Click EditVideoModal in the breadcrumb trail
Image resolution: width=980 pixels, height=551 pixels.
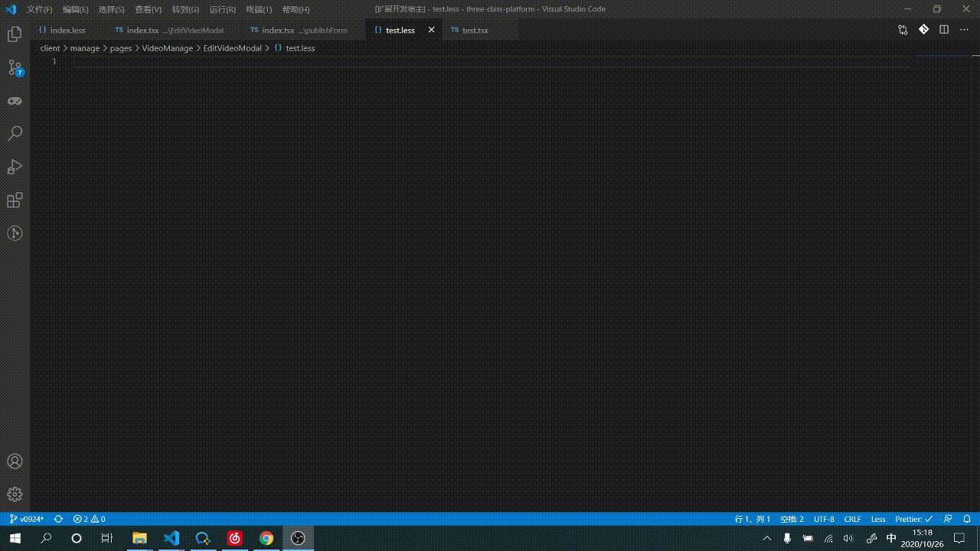[232, 47]
